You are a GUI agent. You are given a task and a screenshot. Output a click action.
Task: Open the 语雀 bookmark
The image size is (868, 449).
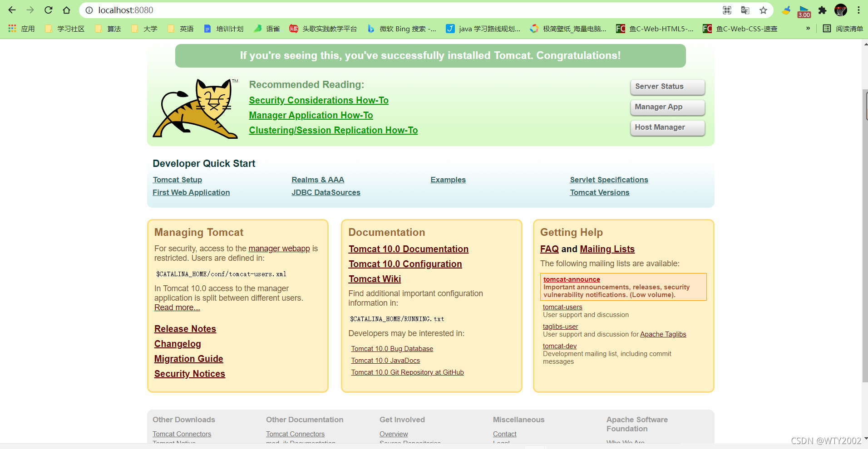267,29
